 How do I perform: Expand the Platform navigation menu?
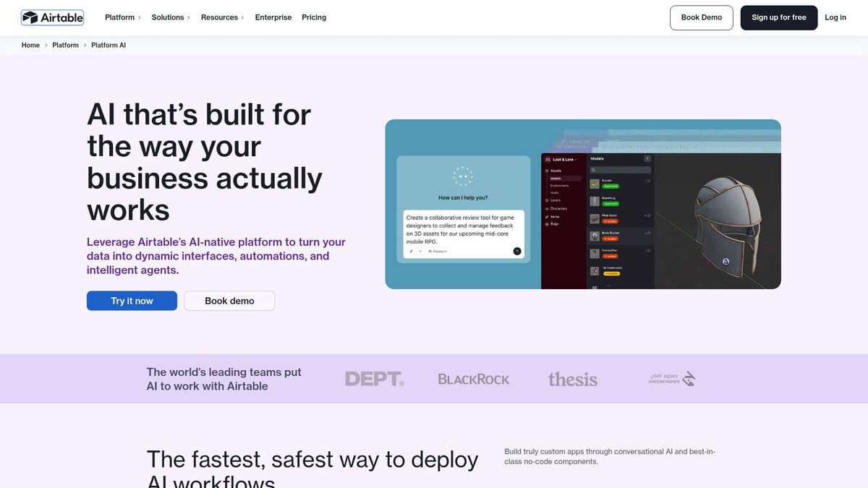click(122, 17)
